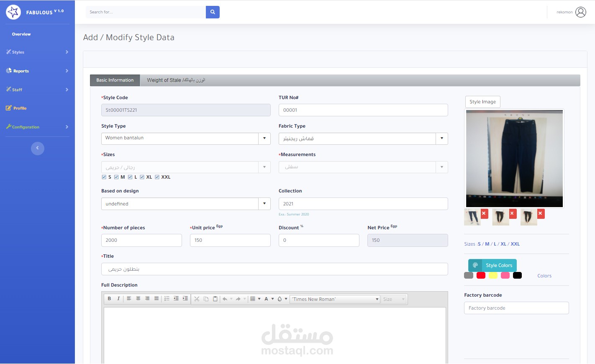Viewport: 595px width, 364px height.
Task: Open the table insert icon in the editor
Action: tap(253, 299)
